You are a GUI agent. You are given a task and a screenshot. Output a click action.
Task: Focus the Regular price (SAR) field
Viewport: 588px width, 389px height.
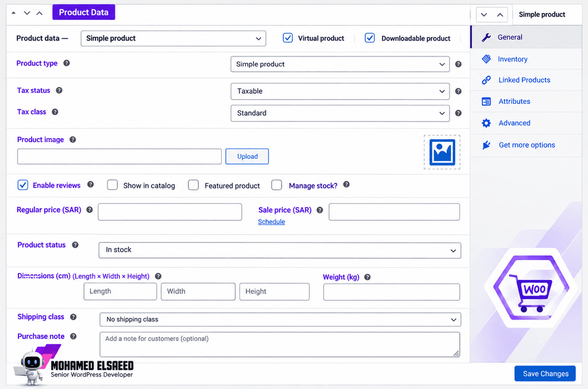(170, 212)
